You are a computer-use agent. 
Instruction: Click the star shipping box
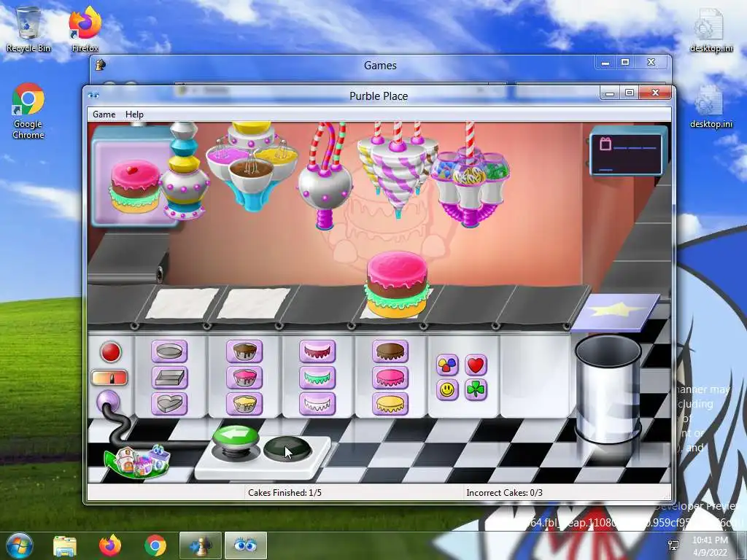click(616, 312)
